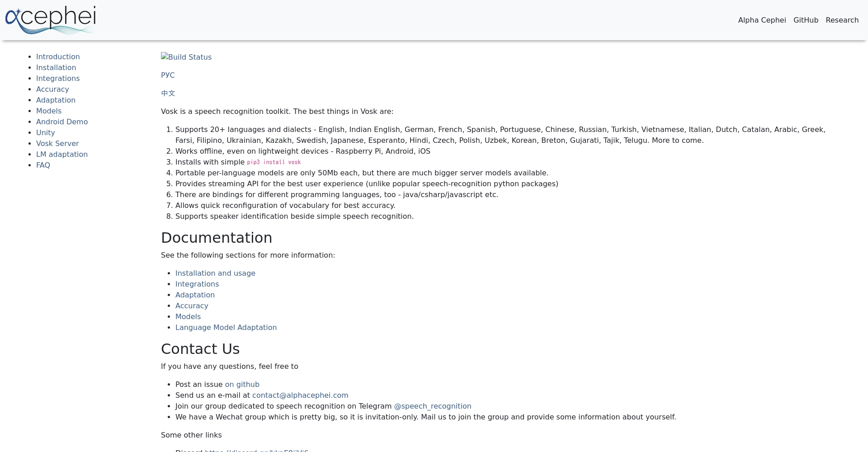Open Adaptation in Documentation list

pyautogui.click(x=195, y=295)
